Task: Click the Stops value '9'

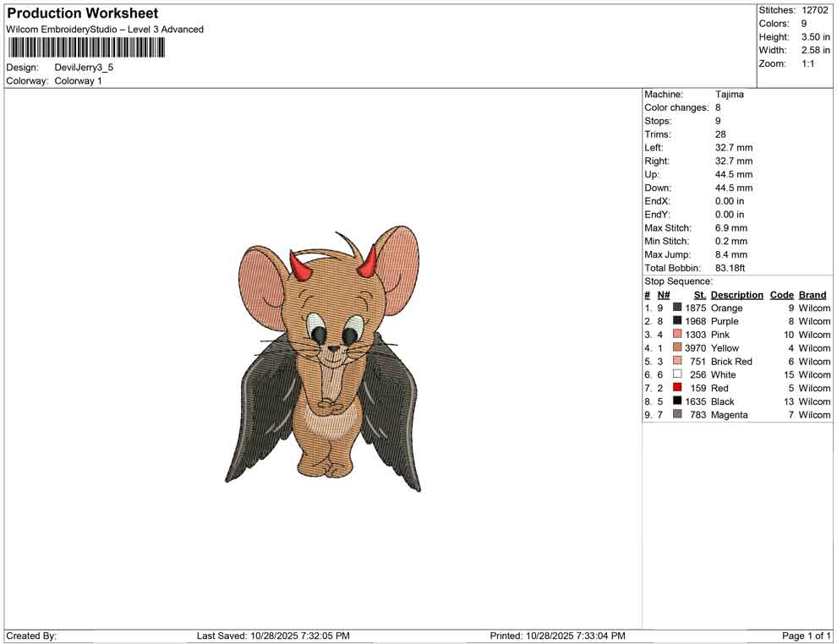Action: [x=718, y=121]
